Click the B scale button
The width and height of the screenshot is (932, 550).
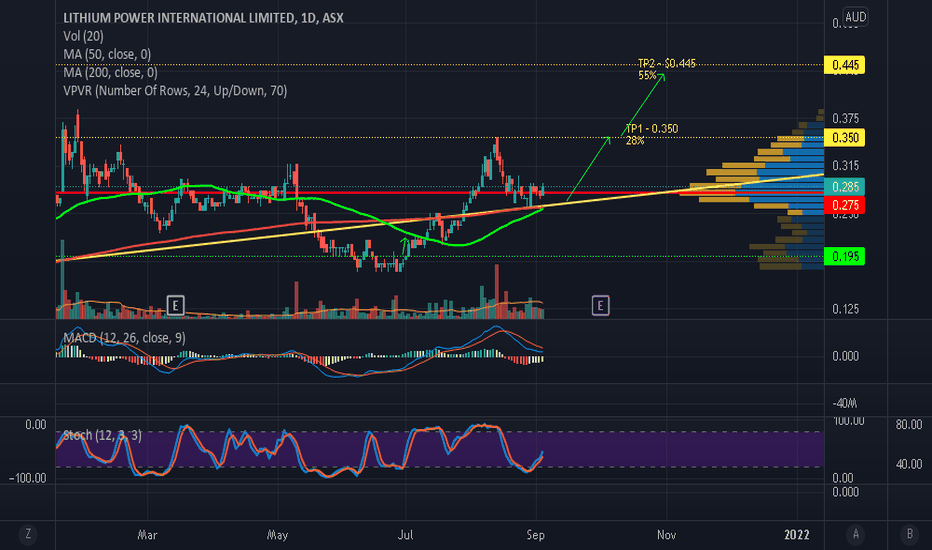tap(909, 534)
